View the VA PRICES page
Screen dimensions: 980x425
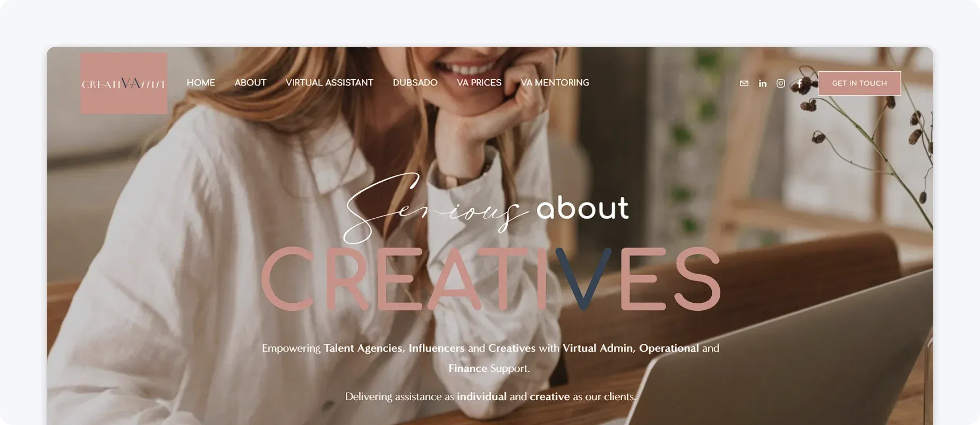479,82
